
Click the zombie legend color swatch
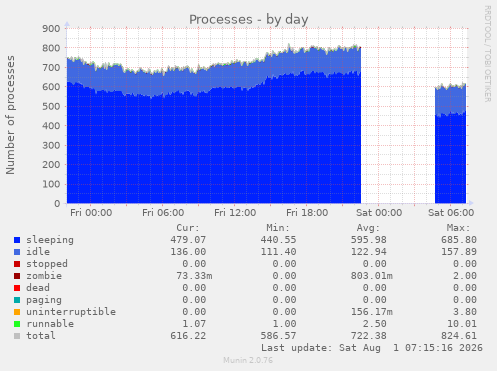17,276
